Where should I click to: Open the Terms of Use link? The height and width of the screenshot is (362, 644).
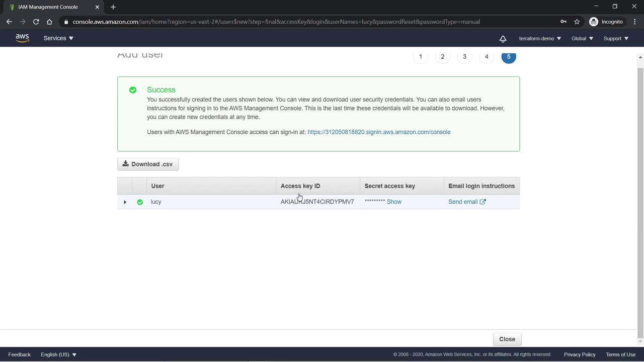(x=621, y=354)
